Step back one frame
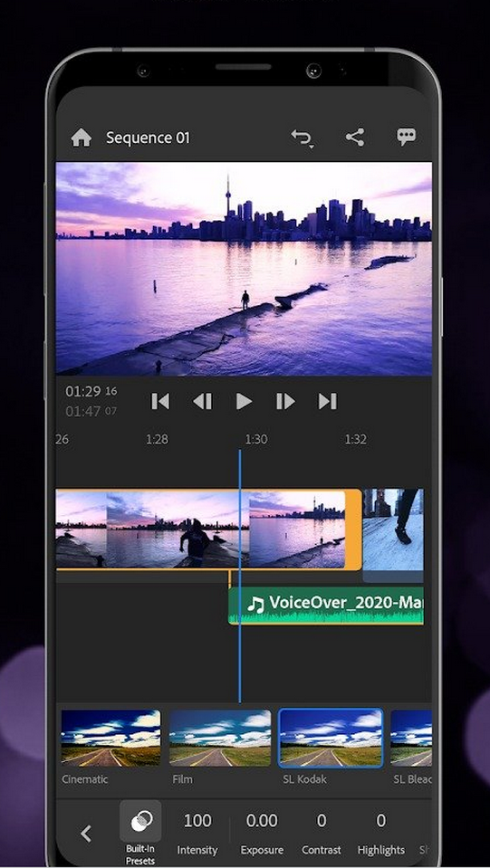This screenshot has height=868, width=490. pos(203,401)
